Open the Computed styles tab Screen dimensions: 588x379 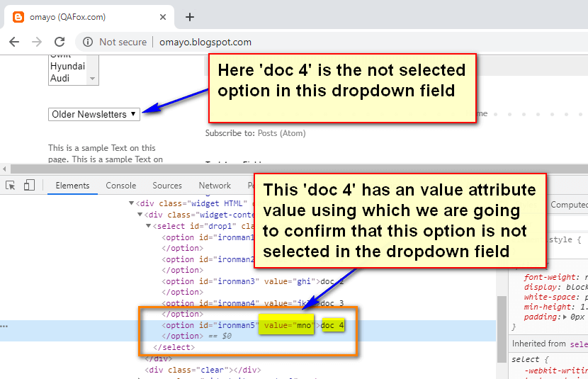569,205
